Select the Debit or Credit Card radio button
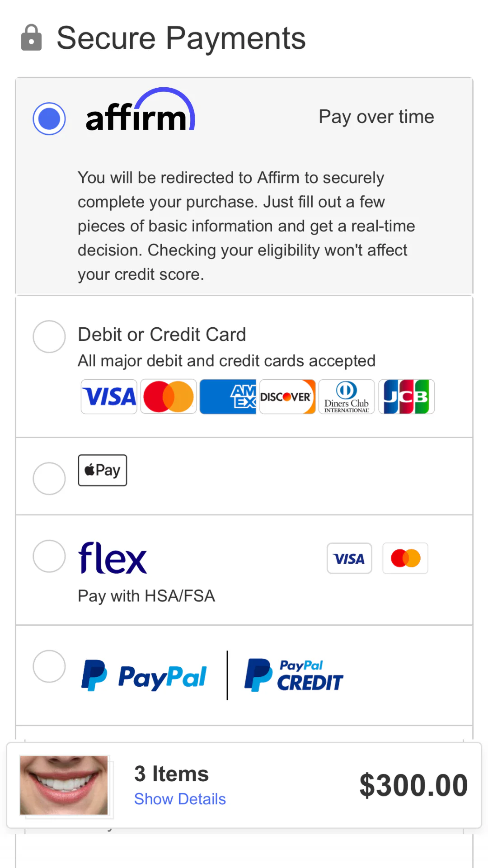The width and height of the screenshot is (488, 868). click(49, 337)
